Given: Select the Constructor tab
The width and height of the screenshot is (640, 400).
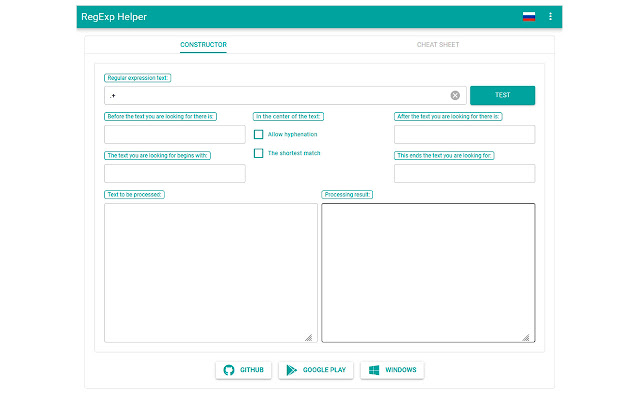Looking at the screenshot, I should [203, 45].
